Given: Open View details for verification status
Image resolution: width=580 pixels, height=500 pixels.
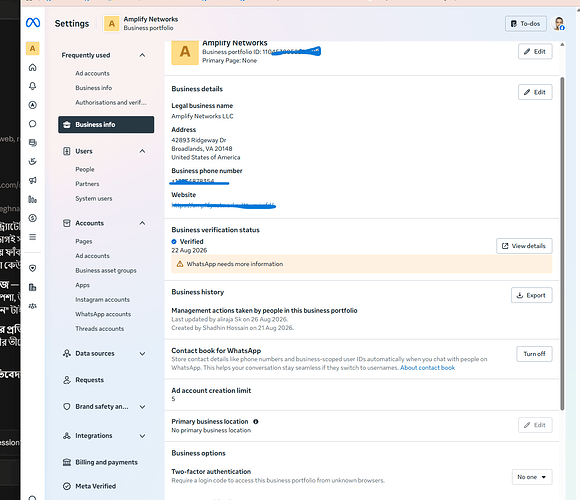Looking at the screenshot, I should tap(524, 246).
